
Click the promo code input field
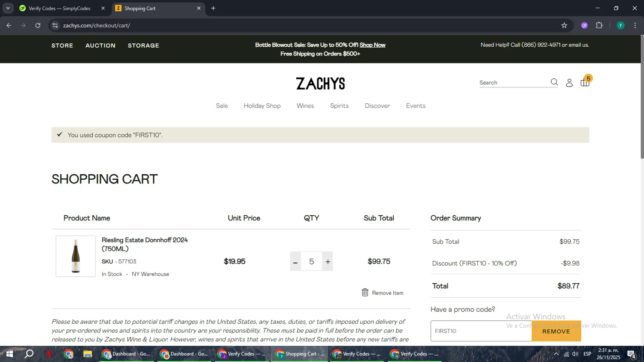481,331
